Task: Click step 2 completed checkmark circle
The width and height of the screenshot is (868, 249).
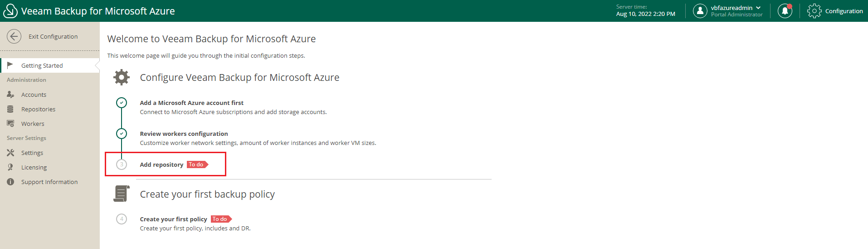Action: pyautogui.click(x=122, y=134)
